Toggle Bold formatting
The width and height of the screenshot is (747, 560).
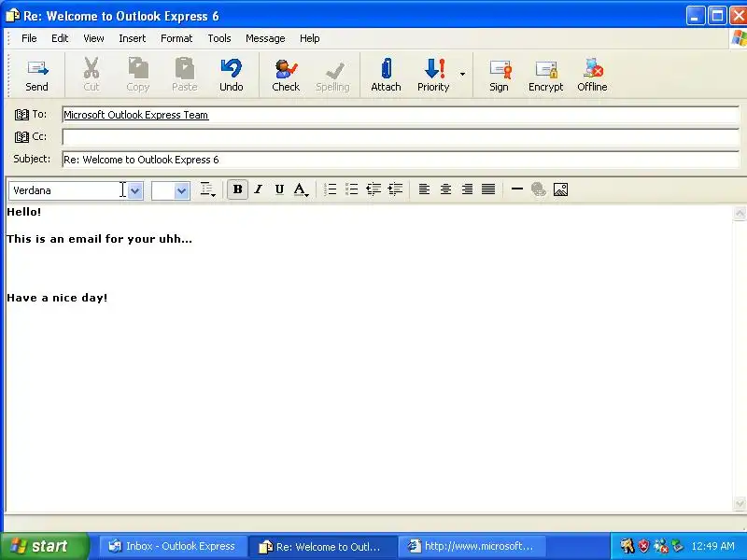point(237,189)
